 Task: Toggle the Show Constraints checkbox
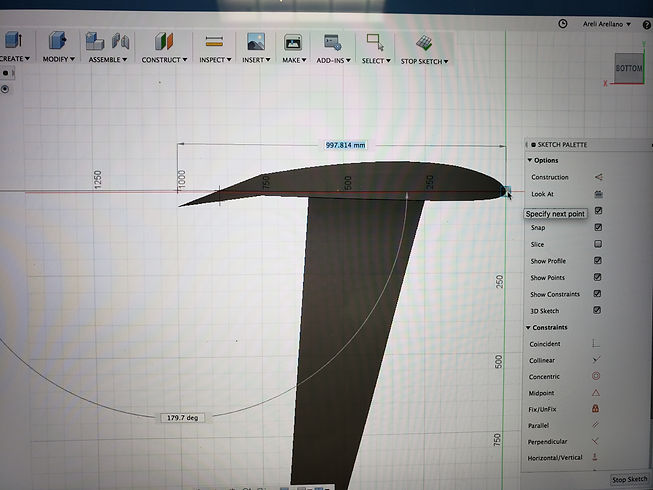click(x=597, y=294)
